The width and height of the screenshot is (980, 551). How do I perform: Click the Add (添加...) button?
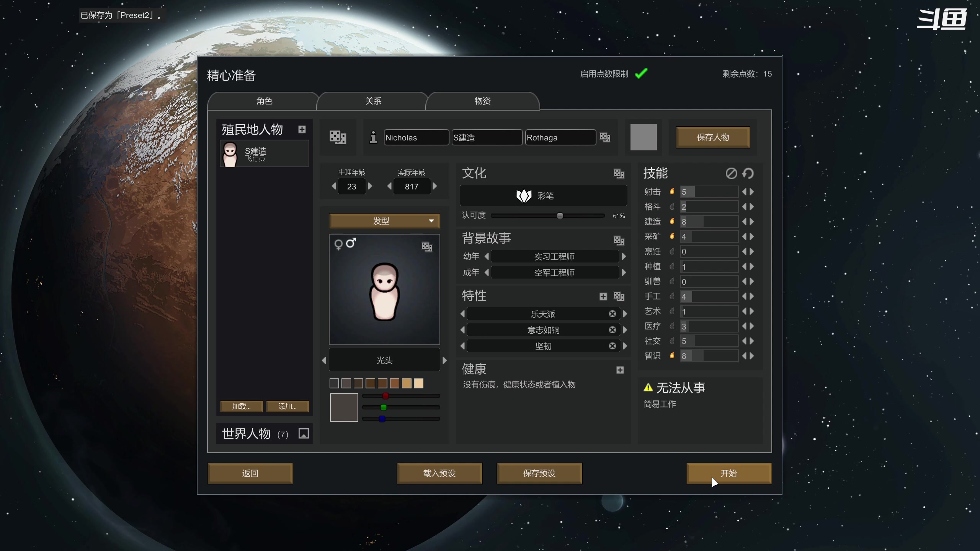[x=287, y=406]
